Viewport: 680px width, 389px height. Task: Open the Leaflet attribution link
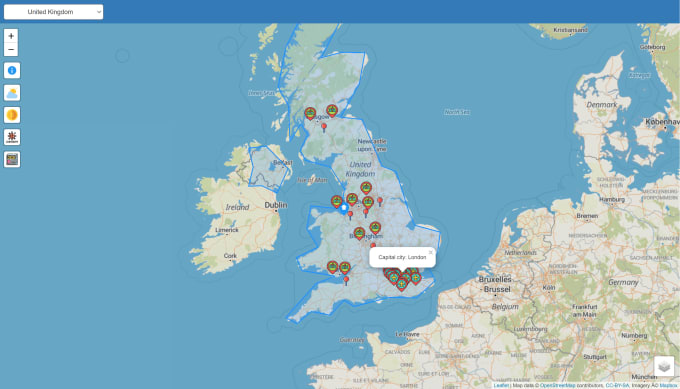click(x=501, y=385)
